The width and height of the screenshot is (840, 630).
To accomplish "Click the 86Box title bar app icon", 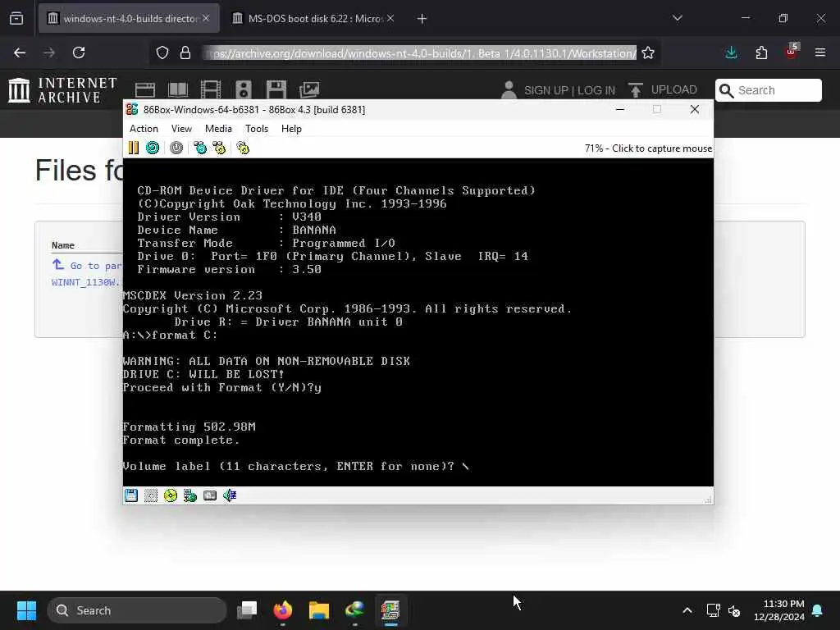I will 132,109.
